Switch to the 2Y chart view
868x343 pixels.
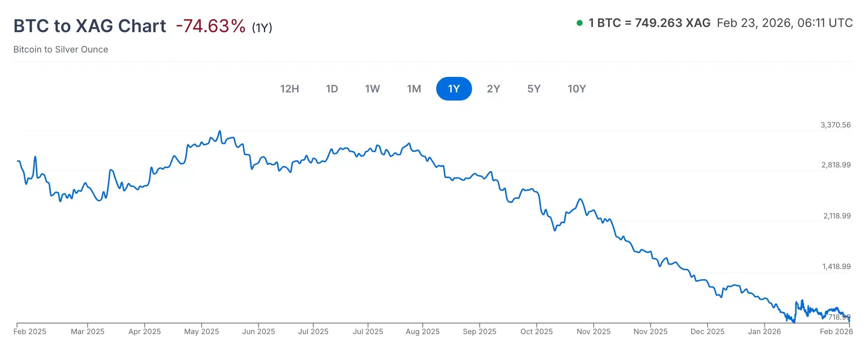point(494,89)
